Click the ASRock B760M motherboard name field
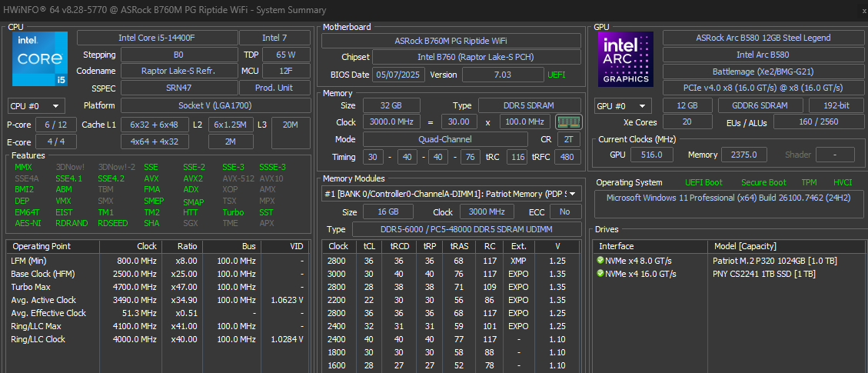The width and height of the screenshot is (868, 373). point(451,41)
